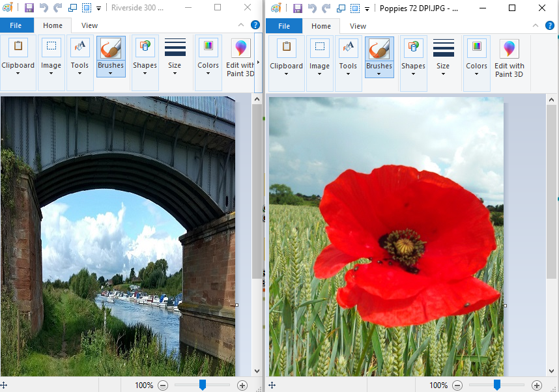Click zoom in plus button in Poppies window
559x392 pixels.
[536, 385]
